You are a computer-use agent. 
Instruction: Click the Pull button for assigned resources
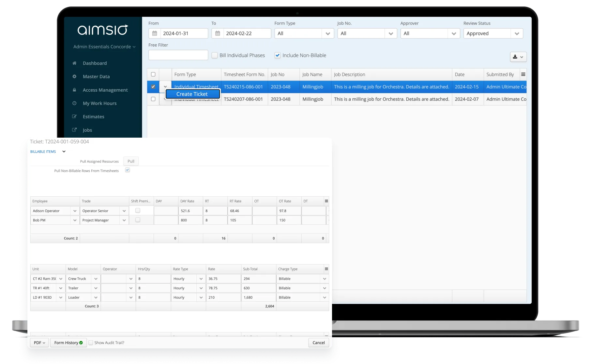coord(130,161)
